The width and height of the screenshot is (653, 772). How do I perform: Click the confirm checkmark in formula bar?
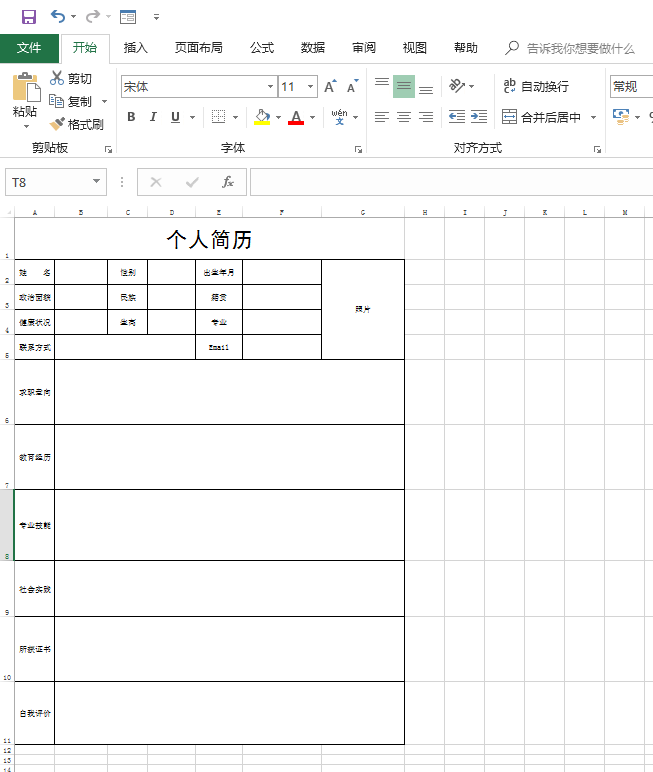coord(192,183)
